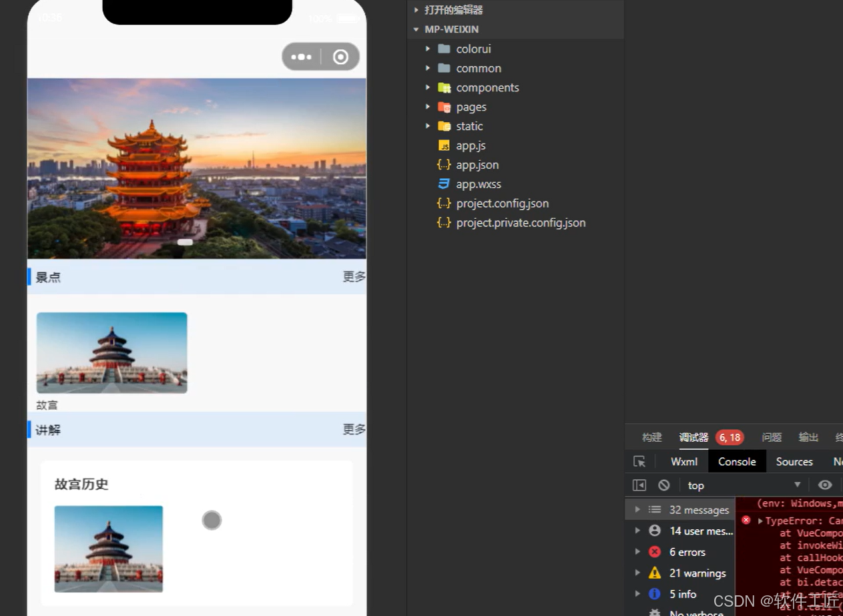This screenshot has height=616, width=843.
Task: Click the 故宫历史 card title
Action: click(81, 485)
